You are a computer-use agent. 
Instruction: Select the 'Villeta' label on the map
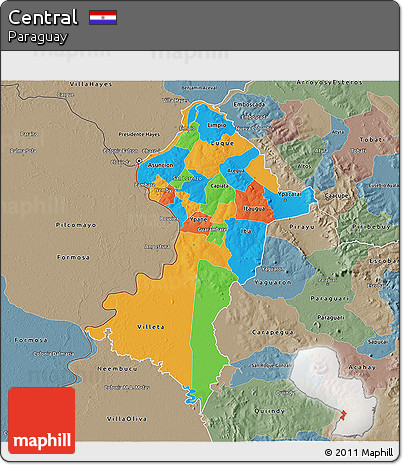(151, 327)
